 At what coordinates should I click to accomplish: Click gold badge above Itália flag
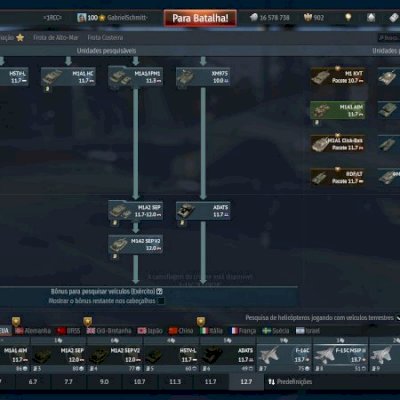pos(201,322)
